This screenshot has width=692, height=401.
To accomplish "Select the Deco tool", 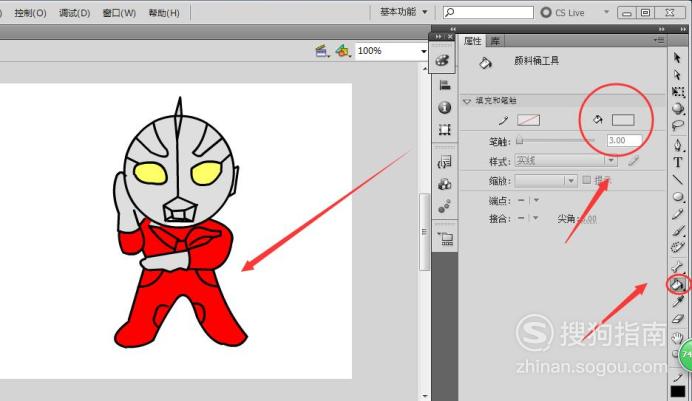I will coord(678,247).
